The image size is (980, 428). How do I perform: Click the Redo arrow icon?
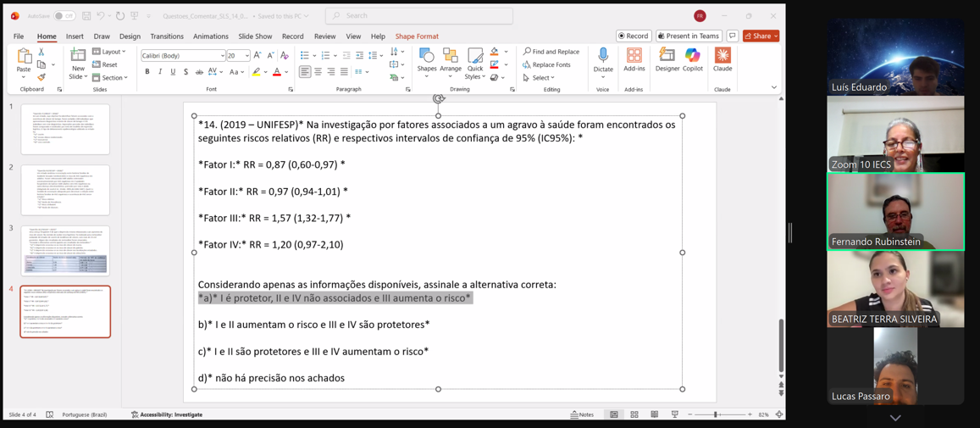(x=121, y=15)
